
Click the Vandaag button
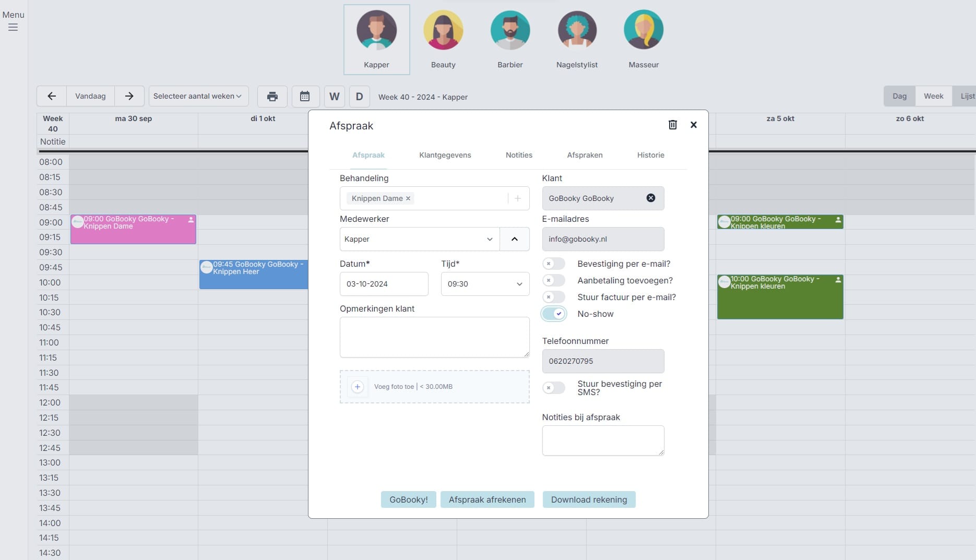coord(90,96)
